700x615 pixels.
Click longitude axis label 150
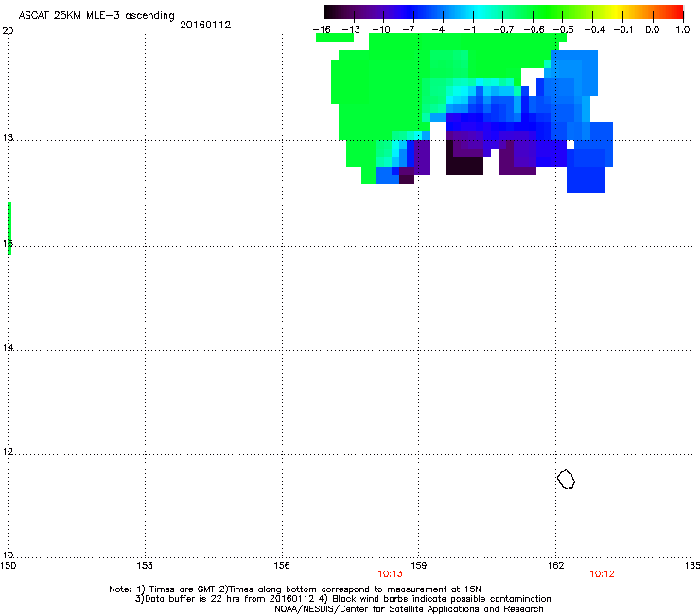click(8, 566)
